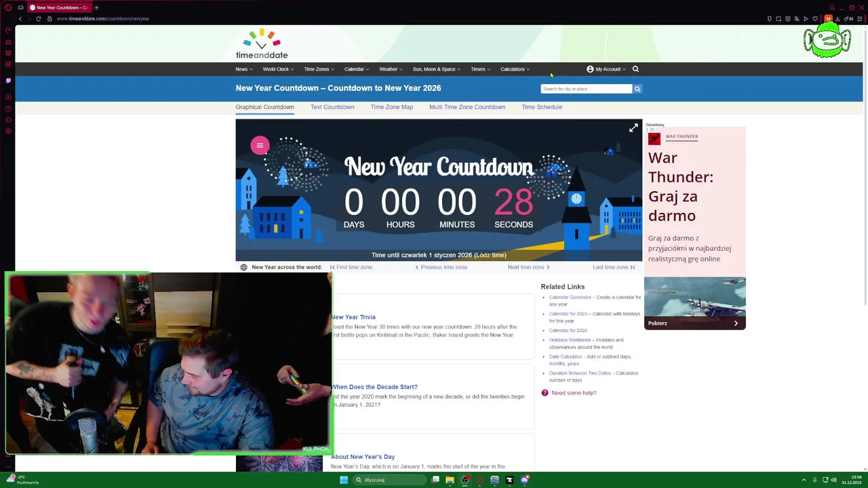868x488 pixels.
Task: Open the pink countdown menu button
Action: [x=260, y=146]
